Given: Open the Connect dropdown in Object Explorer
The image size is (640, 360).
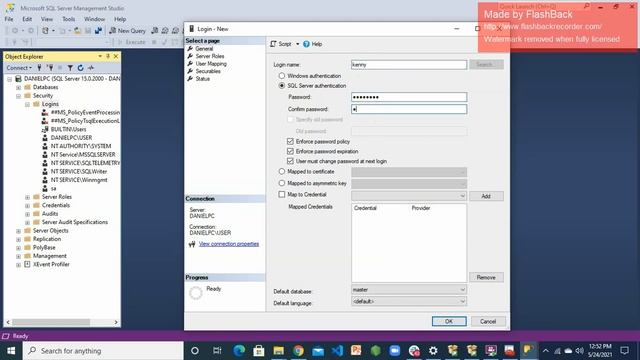Looking at the screenshot, I should (x=19, y=68).
